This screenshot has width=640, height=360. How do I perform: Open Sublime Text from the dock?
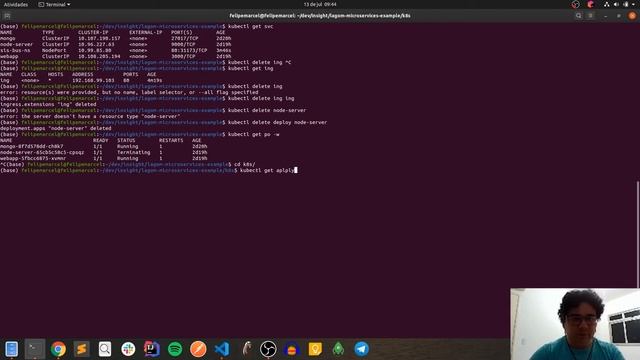pos(82,349)
